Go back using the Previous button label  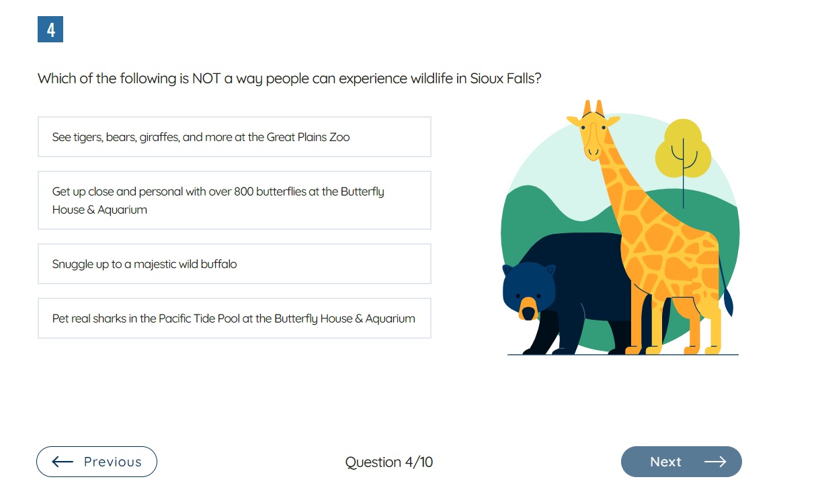coord(112,462)
